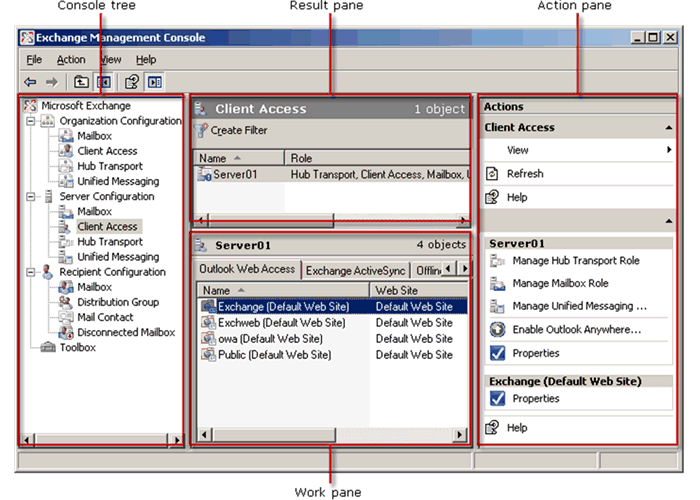
Task: Click the Server Configuration server icon
Action: pyautogui.click(x=49, y=196)
